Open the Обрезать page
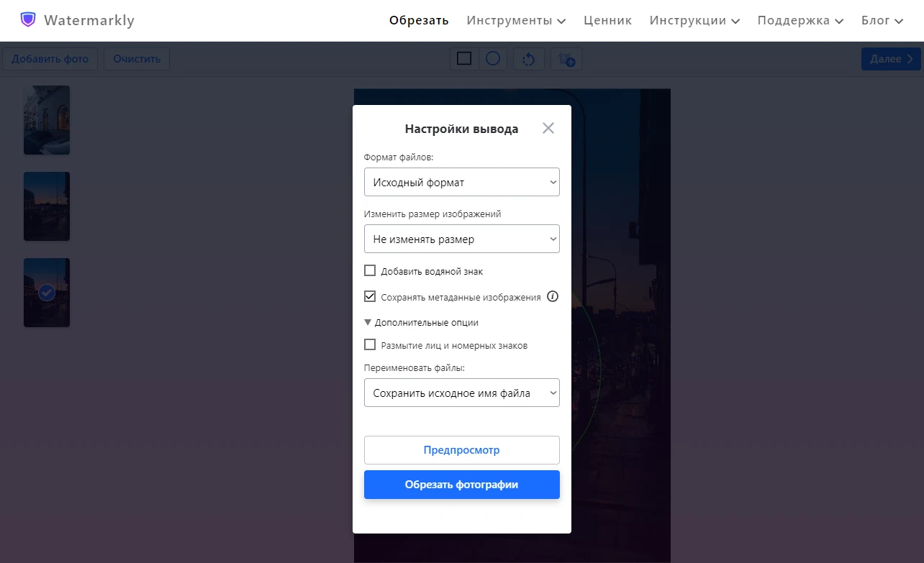This screenshot has width=924, height=563. coord(419,20)
